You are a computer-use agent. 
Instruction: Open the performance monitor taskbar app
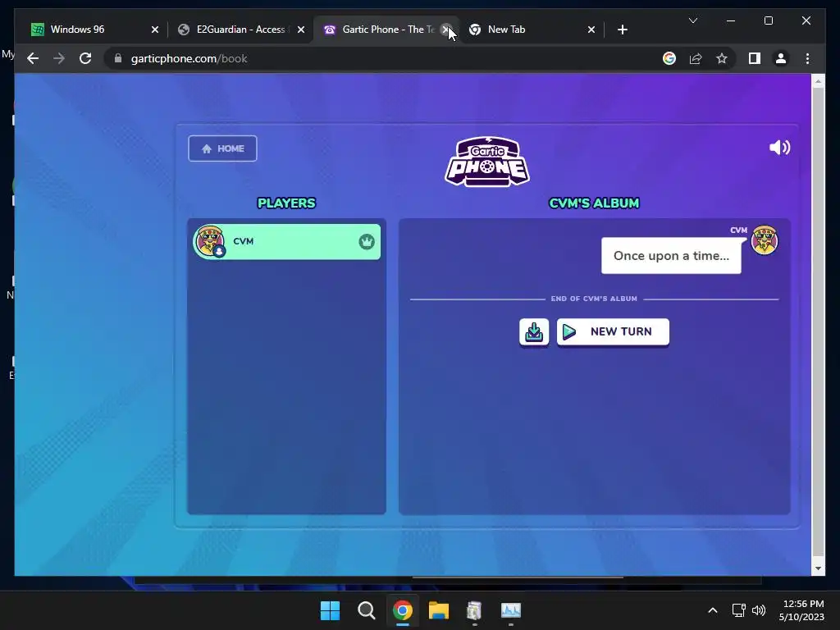point(510,610)
